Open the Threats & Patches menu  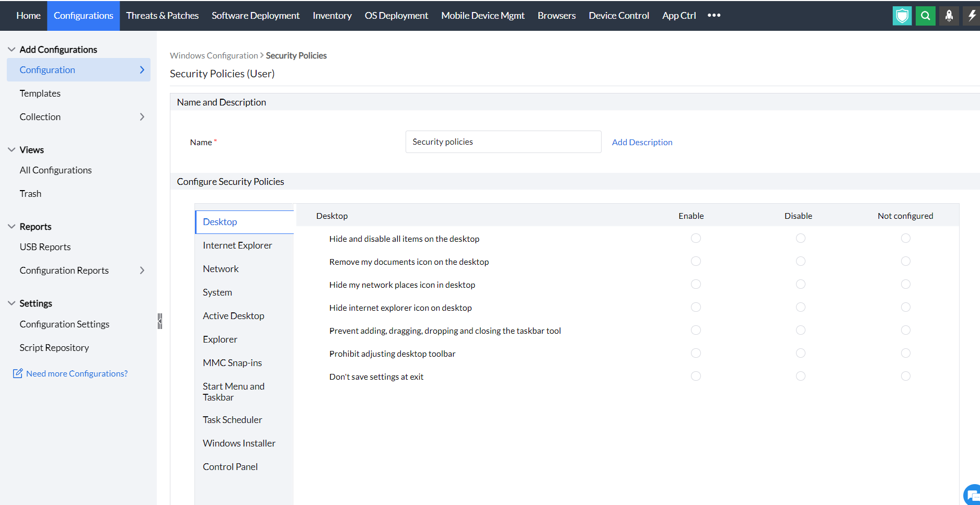(x=162, y=16)
